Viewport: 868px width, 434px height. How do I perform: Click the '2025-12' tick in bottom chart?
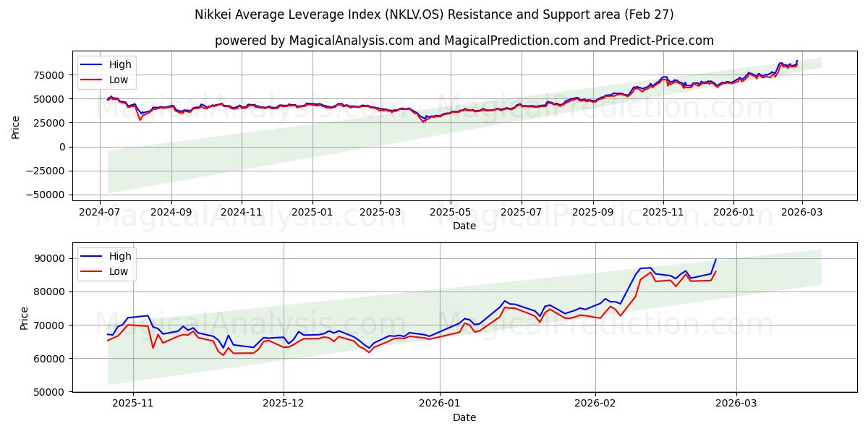[284, 402]
